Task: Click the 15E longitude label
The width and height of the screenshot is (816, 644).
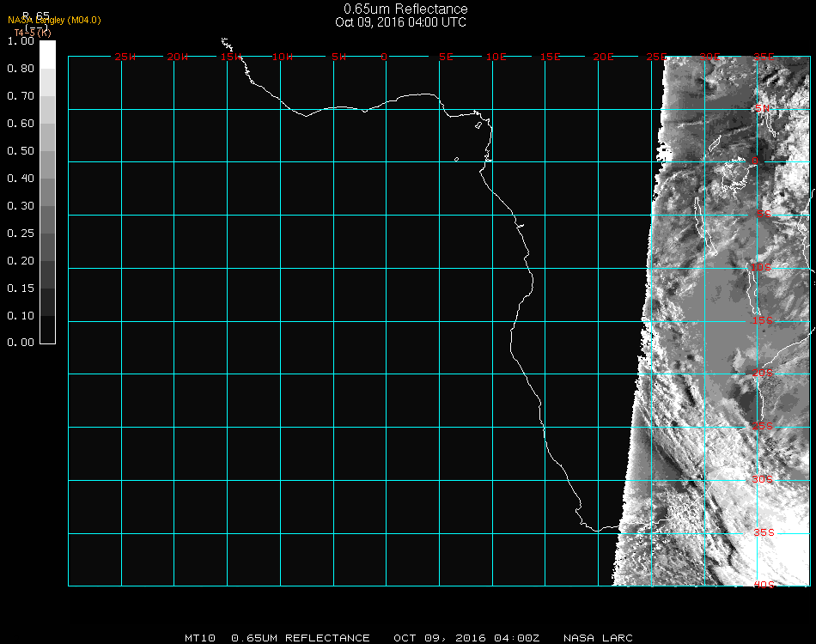Action: point(551,57)
